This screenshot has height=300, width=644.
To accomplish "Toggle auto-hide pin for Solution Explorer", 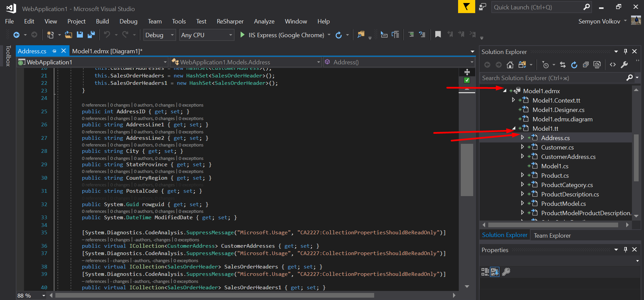I will 625,51.
